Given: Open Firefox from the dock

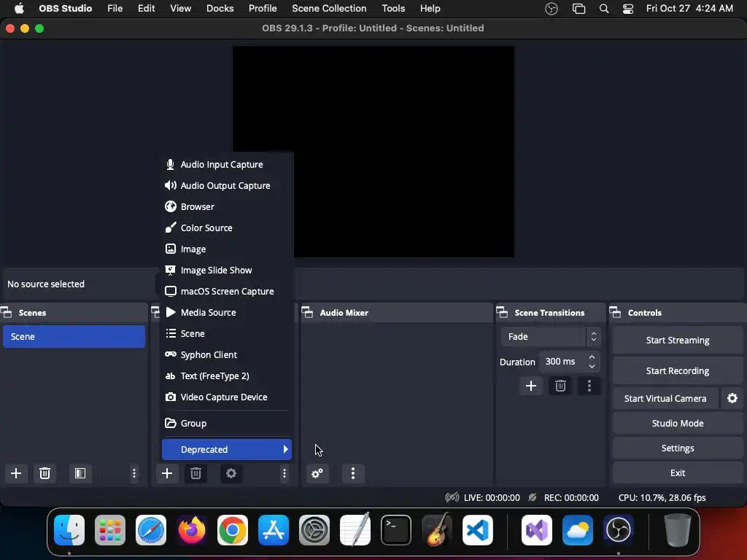Looking at the screenshot, I should point(192,530).
